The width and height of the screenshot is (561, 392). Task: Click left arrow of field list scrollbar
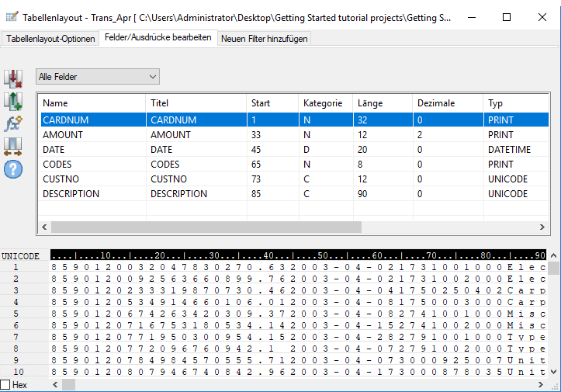point(44,227)
